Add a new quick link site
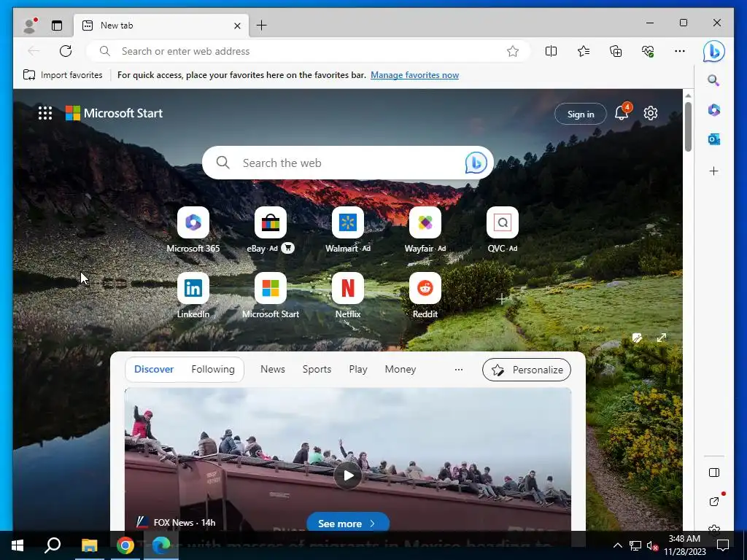Image resolution: width=747 pixels, height=560 pixels. point(502,298)
